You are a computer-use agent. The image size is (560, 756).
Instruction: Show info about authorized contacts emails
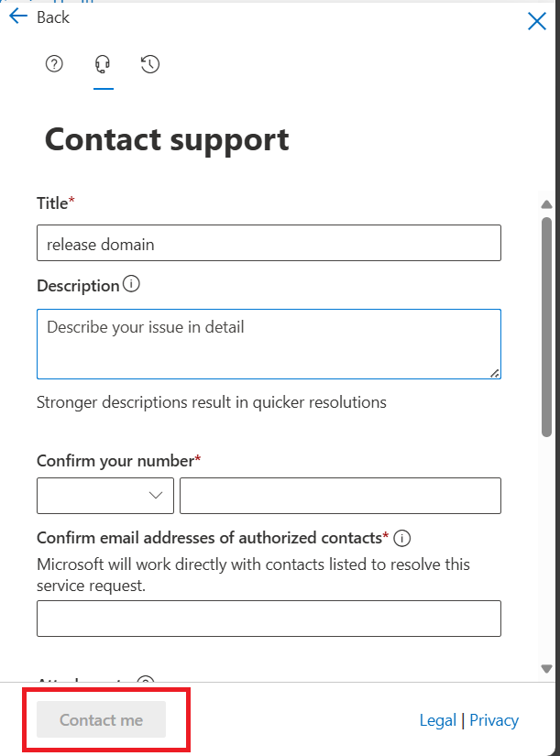point(401,537)
